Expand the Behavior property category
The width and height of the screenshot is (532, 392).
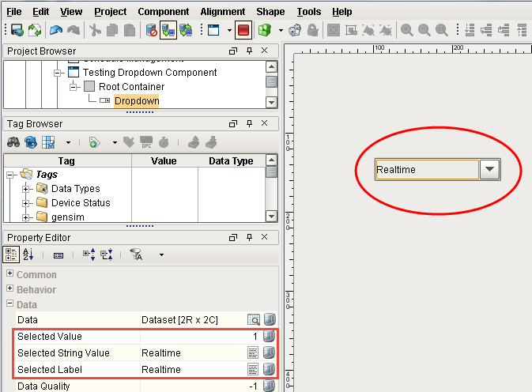pyautogui.click(x=9, y=288)
